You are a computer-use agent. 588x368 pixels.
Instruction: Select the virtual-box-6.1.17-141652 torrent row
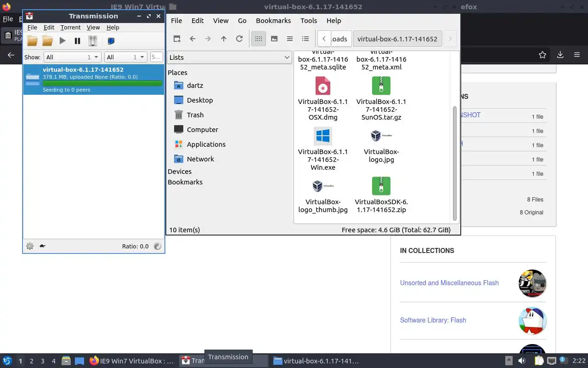coord(94,80)
